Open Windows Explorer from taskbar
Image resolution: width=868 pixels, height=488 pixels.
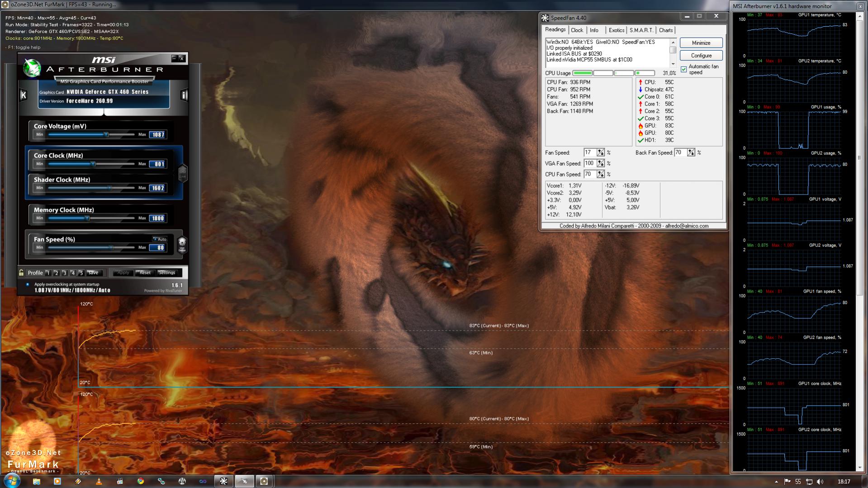36,481
